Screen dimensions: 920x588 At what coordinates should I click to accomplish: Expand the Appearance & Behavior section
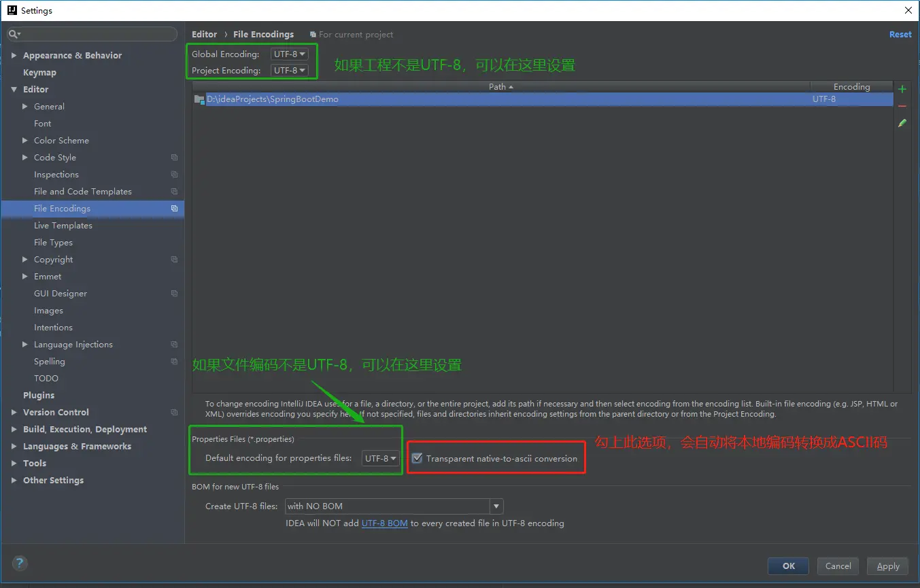[x=14, y=55]
